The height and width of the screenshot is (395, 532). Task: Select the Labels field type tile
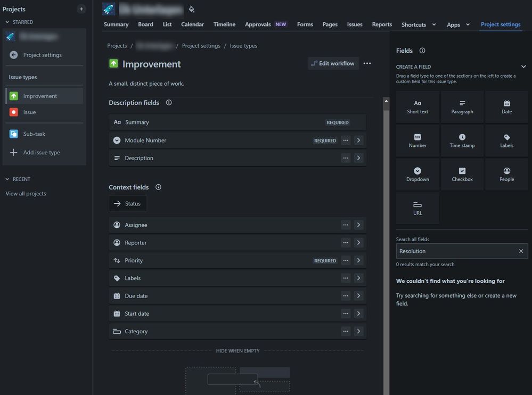506,141
